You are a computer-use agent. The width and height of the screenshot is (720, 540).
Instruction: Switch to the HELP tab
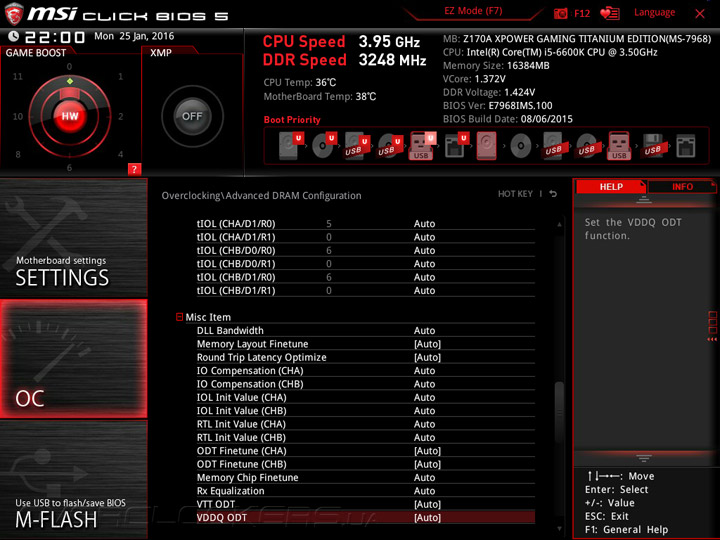pos(611,186)
